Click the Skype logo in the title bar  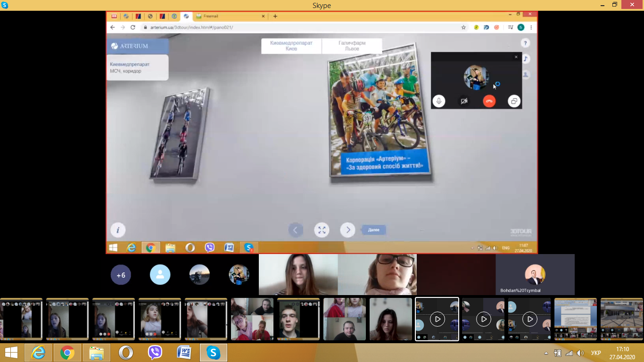[x=5, y=5]
